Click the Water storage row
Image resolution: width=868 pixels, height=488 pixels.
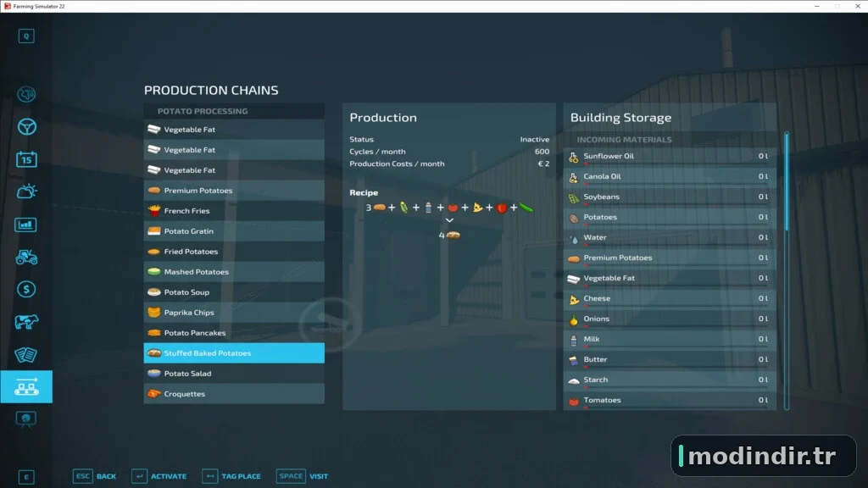[670, 238]
